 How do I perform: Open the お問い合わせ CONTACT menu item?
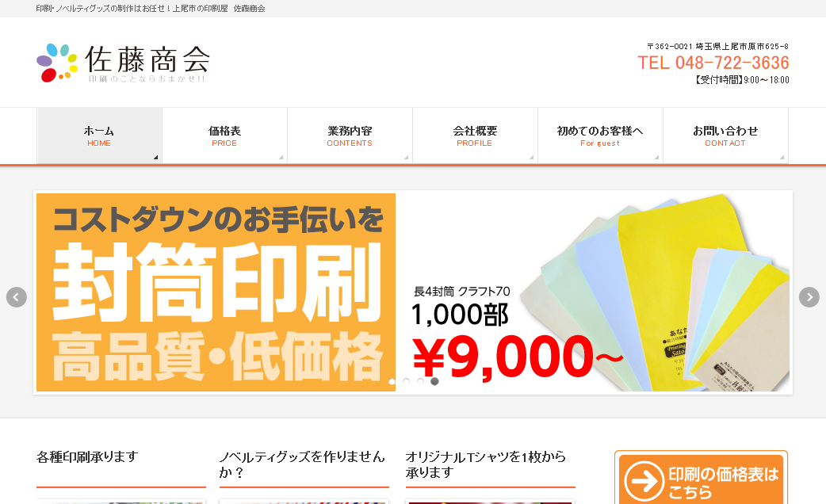tap(725, 136)
